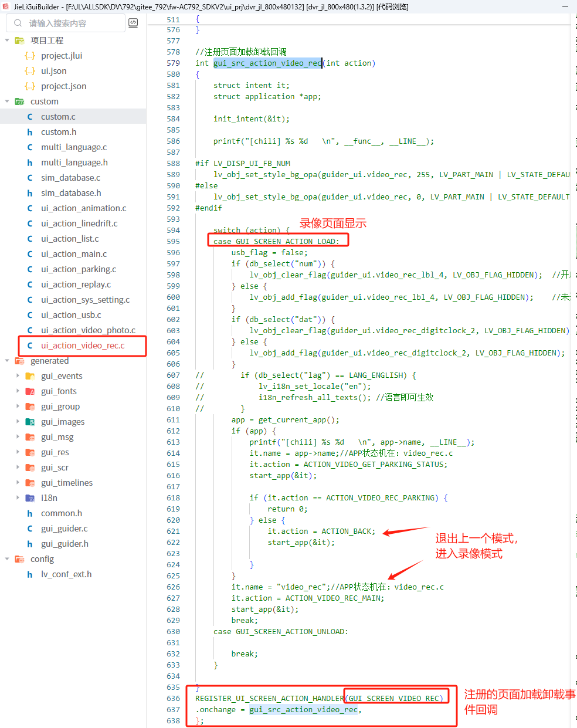The image size is (577, 728).
Task: Collapse the generated folder node
Action: 7,361
